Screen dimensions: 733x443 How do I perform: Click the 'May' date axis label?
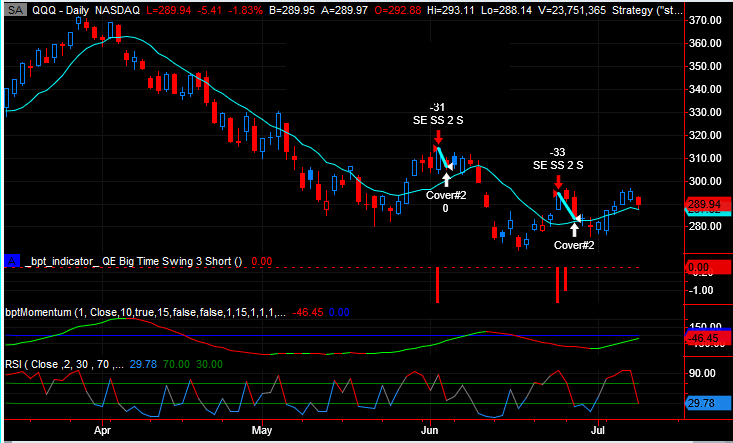(x=262, y=430)
